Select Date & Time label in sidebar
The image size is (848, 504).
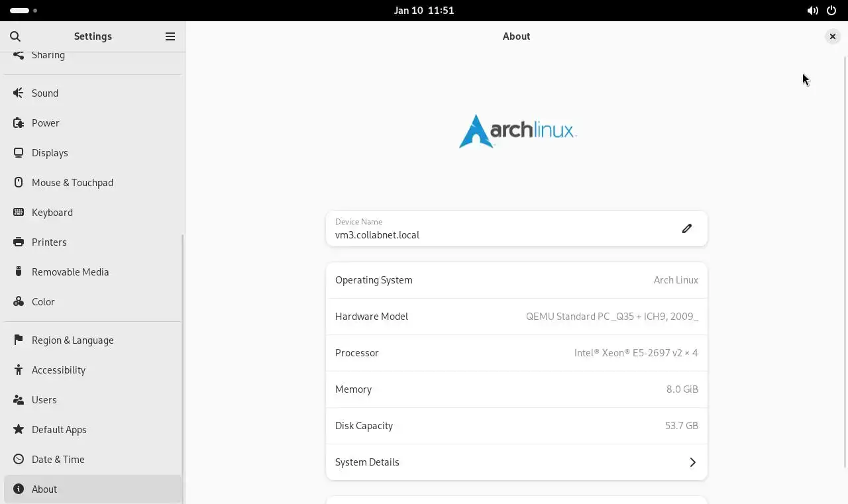point(58,460)
